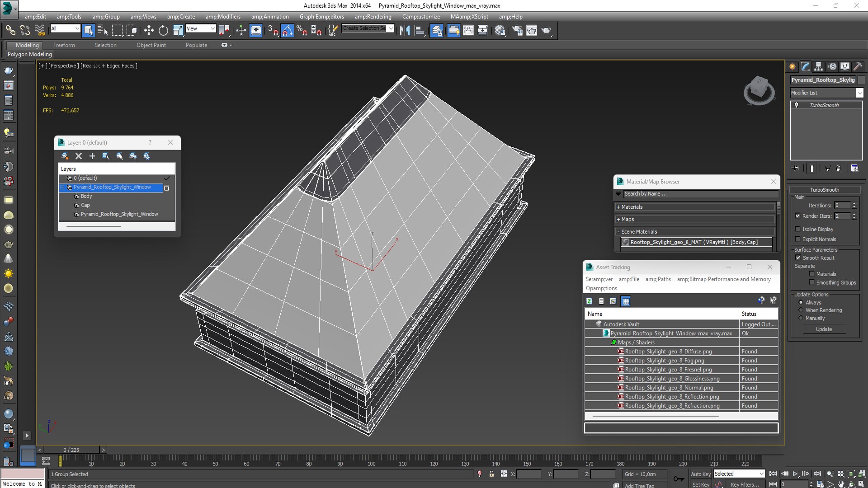Toggle Angle Snap in toolbar
Image resolution: width=868 pixels, height=488 pixels.
pos(288,30)
